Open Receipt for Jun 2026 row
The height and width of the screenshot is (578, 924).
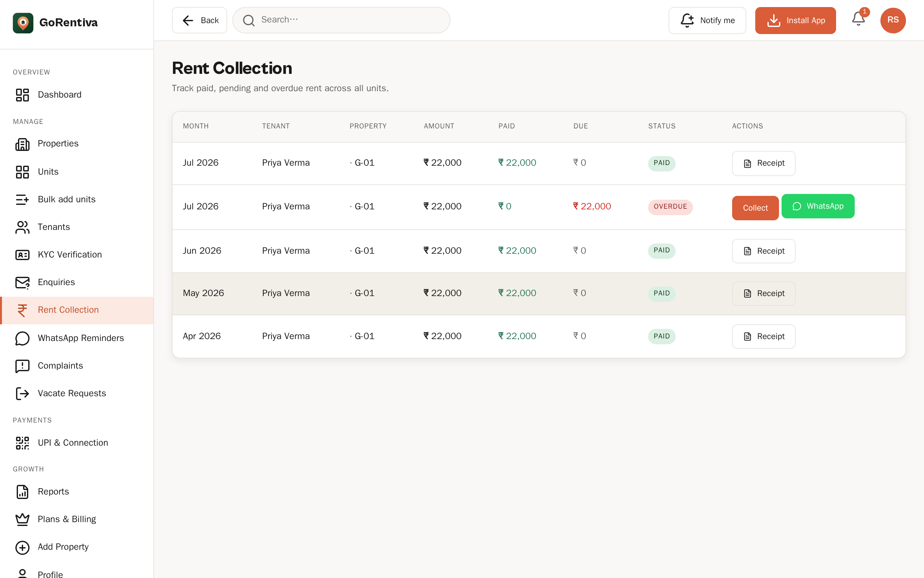764,251
